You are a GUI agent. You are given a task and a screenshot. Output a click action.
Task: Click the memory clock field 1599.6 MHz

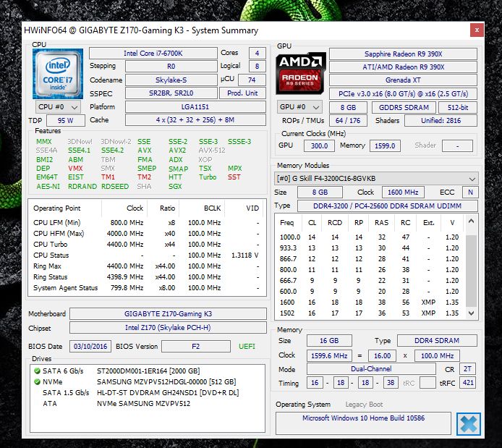(329, 356)
